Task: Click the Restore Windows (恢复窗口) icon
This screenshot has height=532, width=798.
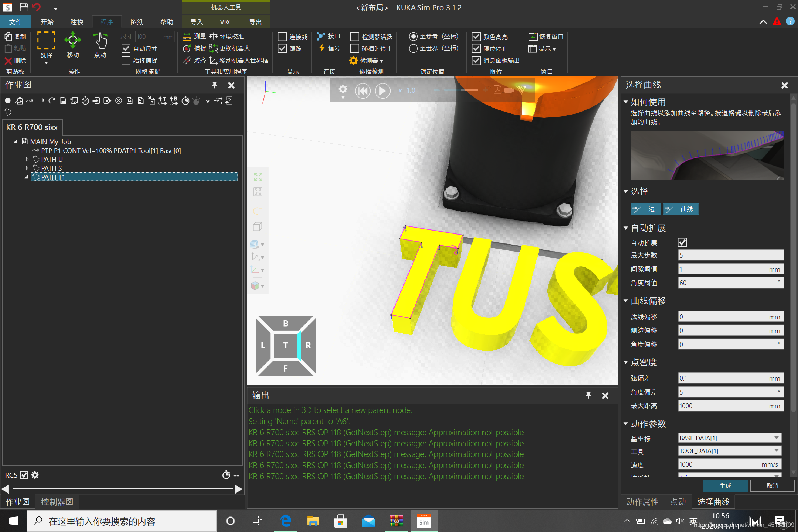Action: tap(533, 36)
